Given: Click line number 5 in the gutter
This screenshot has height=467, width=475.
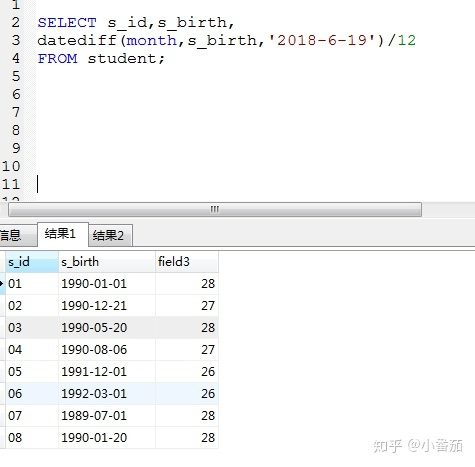Looking at the screenshot, I should pos(16,77).
